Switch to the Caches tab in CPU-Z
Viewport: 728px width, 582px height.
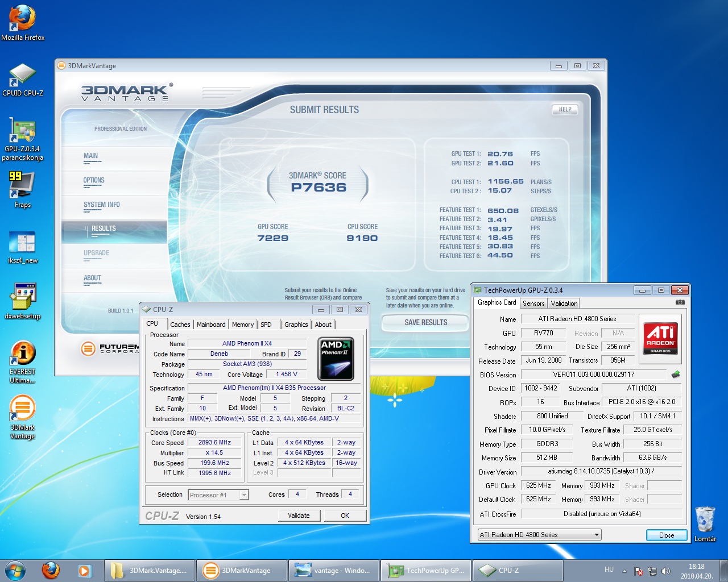180,325
